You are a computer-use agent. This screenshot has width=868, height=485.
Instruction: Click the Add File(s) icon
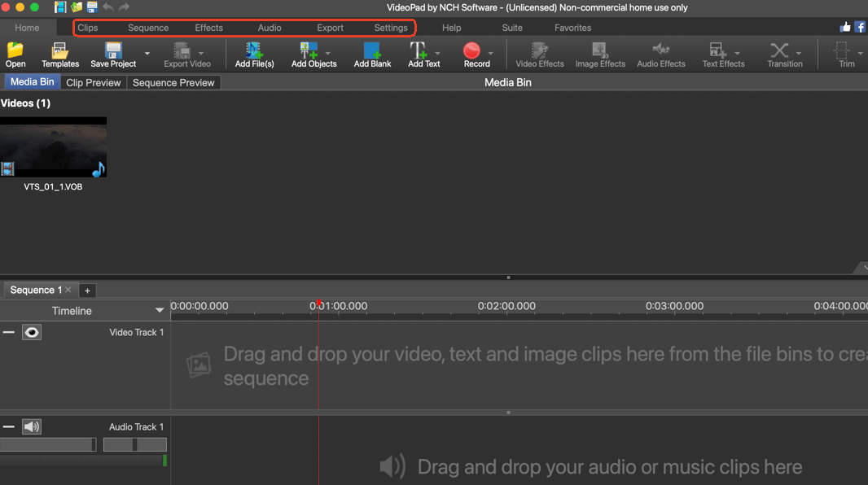(x=254, y=52)
